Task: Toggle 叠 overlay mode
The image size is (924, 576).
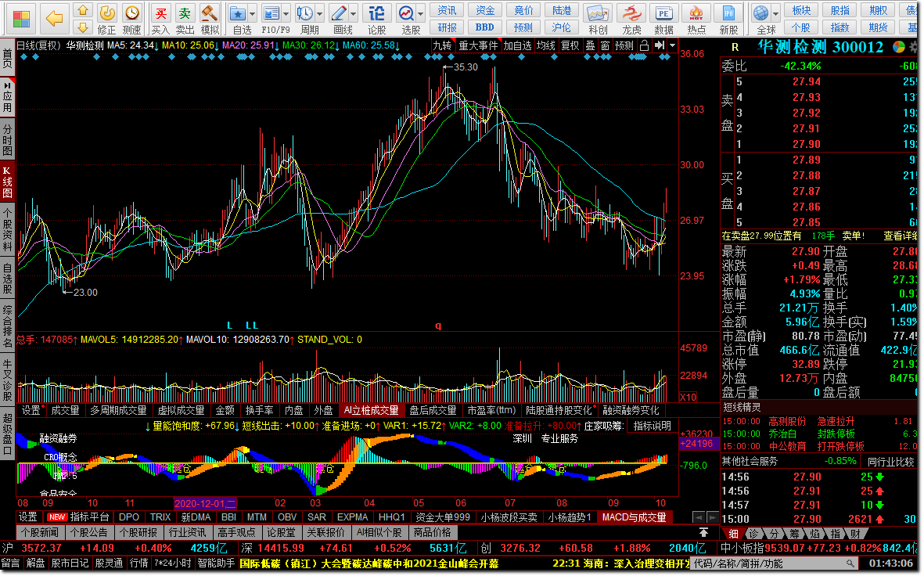Action: point(590,45)
